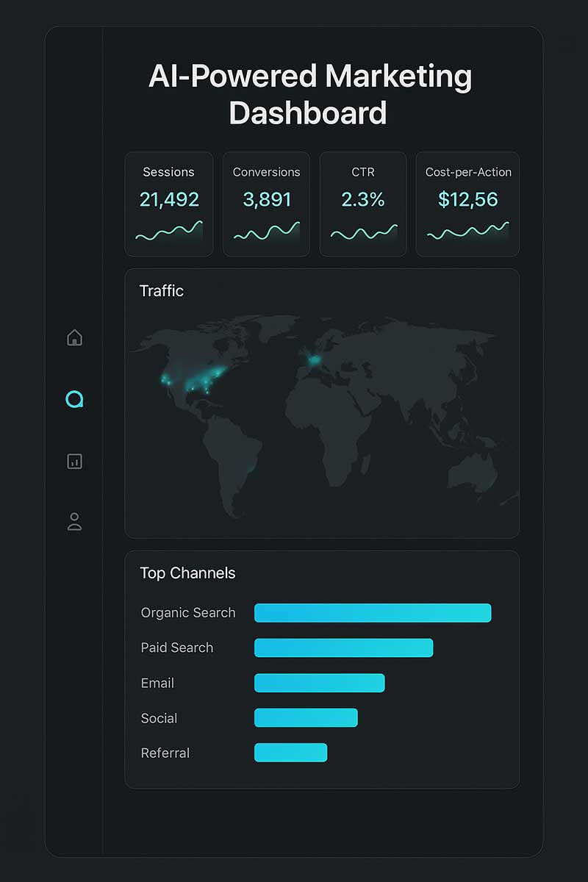Click the Paid Search label
The height and width of the screenshot is (882, 588).
click(177, 648)
